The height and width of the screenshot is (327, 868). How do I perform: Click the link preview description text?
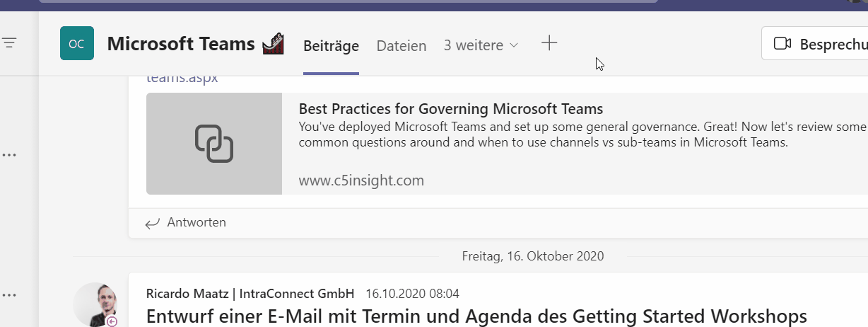(x=582, y=134)
